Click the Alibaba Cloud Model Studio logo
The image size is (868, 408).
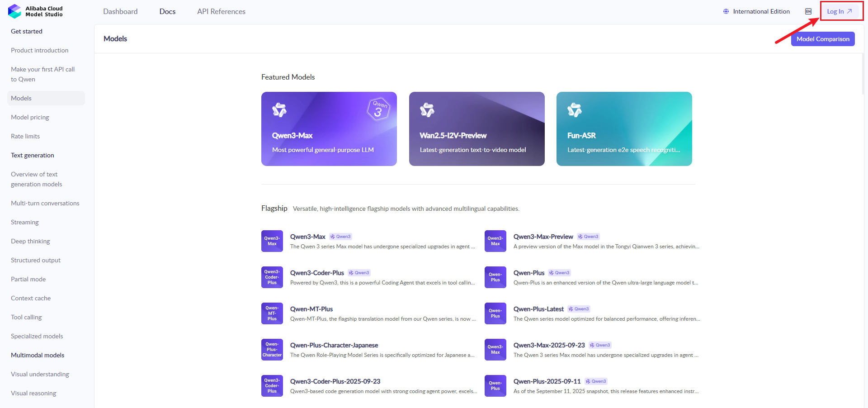coord(35,11)
